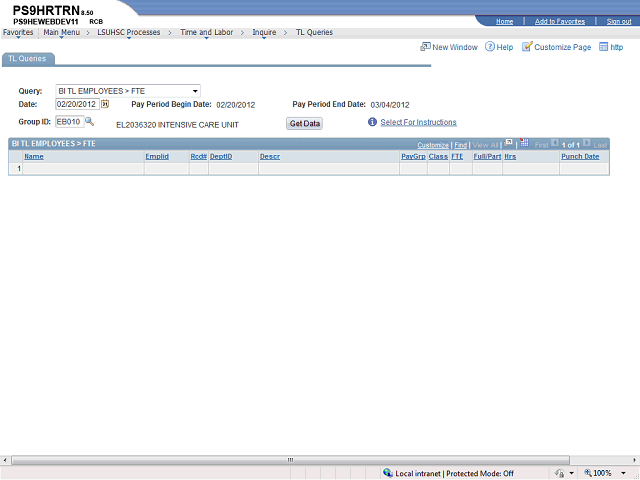
Task: Click the Pay Period Begin Date value
Action: click(x=236, y=105)
